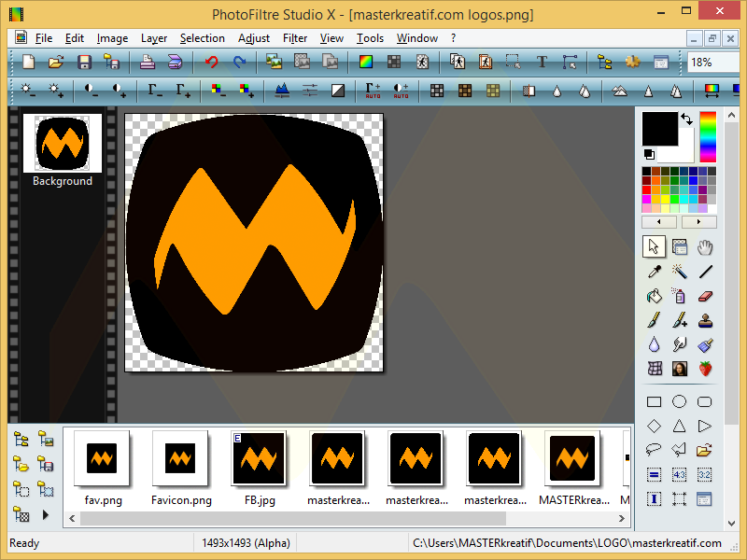Image resolution: width=747 pixels, height=560 pixels.
Task: Save the image with the floppy disk icon
Action: coord(84,62)
